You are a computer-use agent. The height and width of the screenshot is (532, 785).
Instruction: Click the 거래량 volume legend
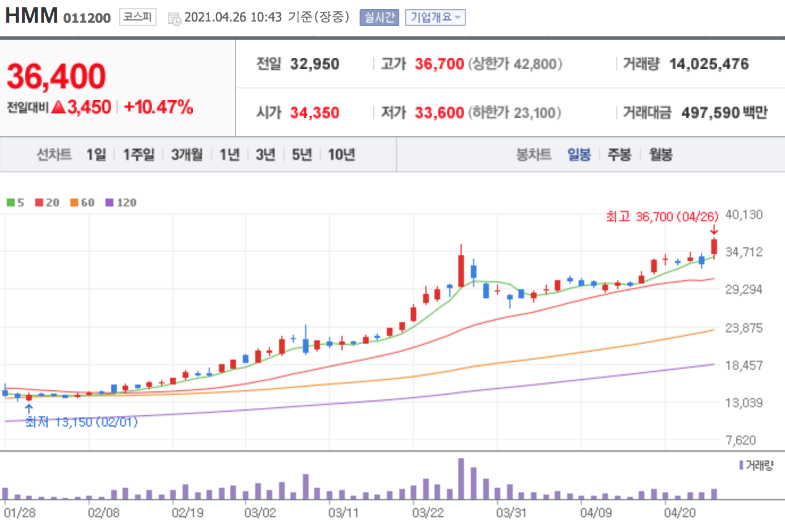[756, 466]
